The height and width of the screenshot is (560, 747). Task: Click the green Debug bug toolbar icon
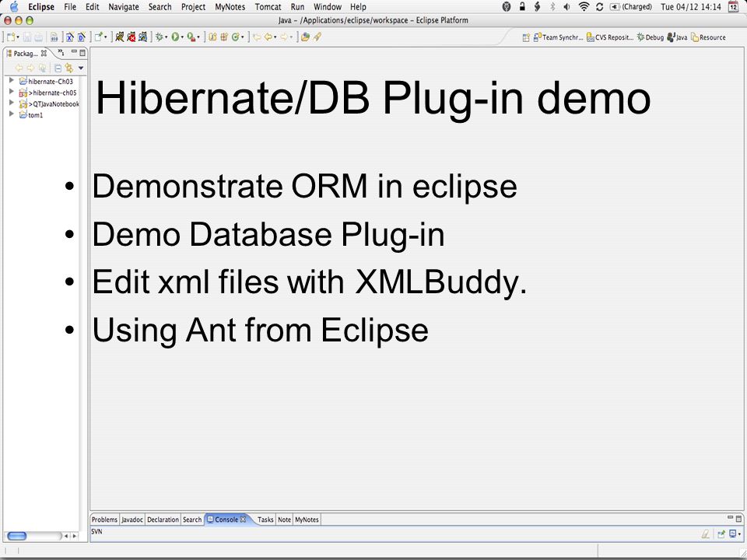[x=159, y=37]
